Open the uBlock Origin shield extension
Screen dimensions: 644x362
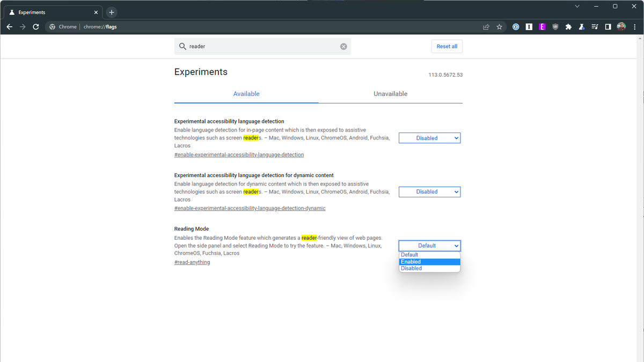[555, 27]
